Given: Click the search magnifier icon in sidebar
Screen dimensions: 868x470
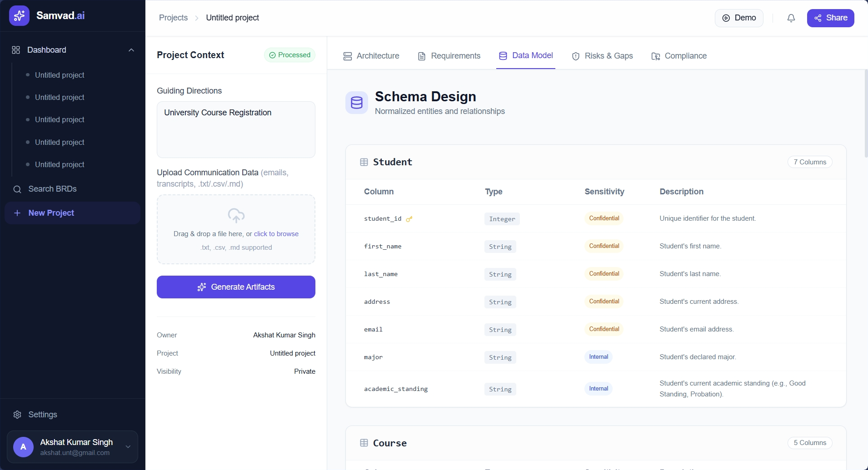Looking at the screenshot, I should coord(17,189).
